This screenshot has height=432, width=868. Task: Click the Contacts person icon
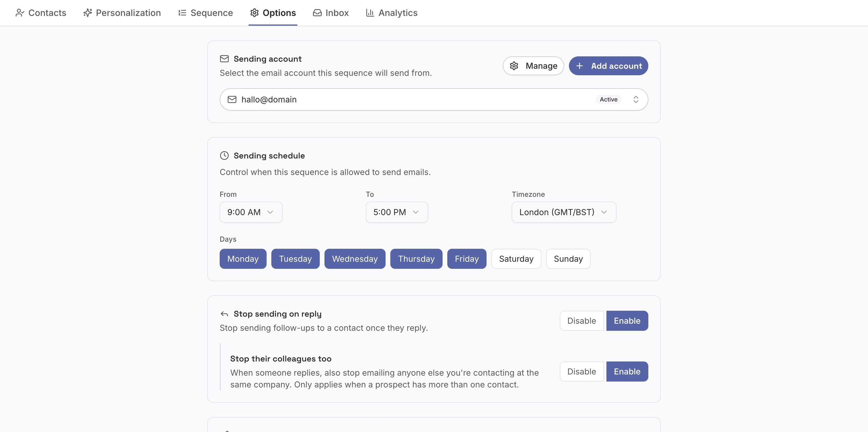pos(20,13)
